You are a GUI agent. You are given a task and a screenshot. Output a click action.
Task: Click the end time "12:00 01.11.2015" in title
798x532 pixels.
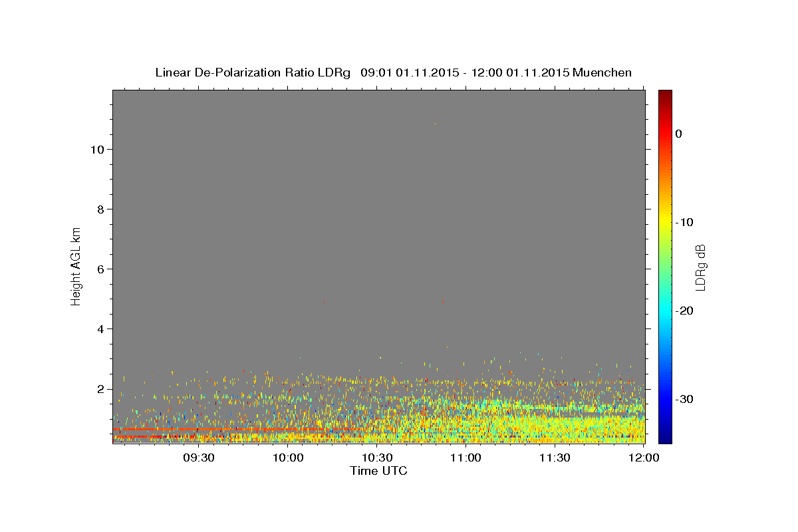click(x=520, y=72)
